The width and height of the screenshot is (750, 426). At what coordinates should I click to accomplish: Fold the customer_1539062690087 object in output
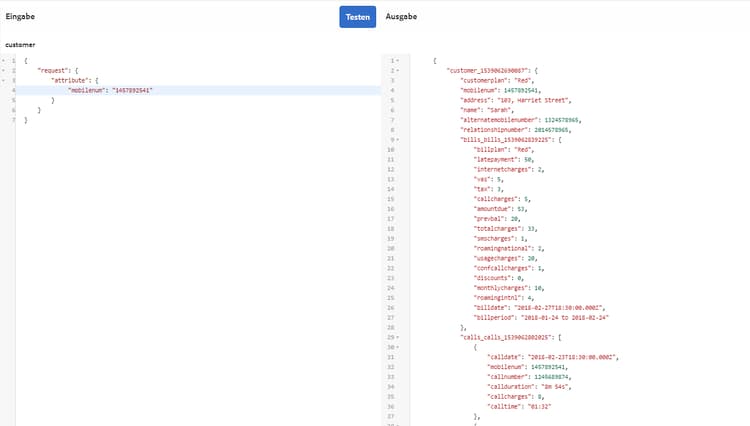399,72
